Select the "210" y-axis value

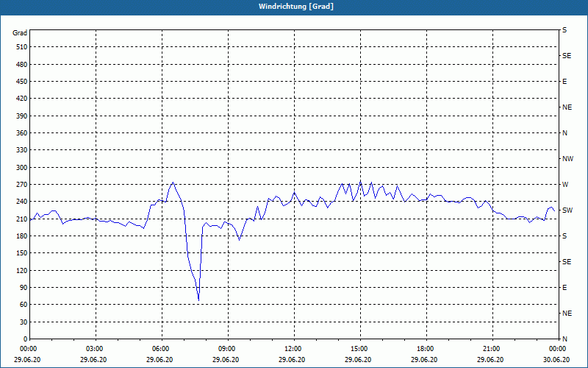point(22,219)
